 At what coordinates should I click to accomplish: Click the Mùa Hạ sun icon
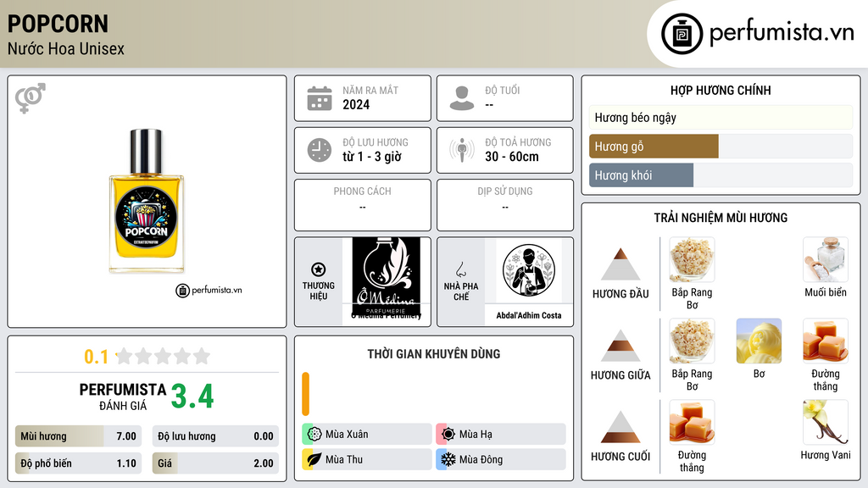[448, 435]
